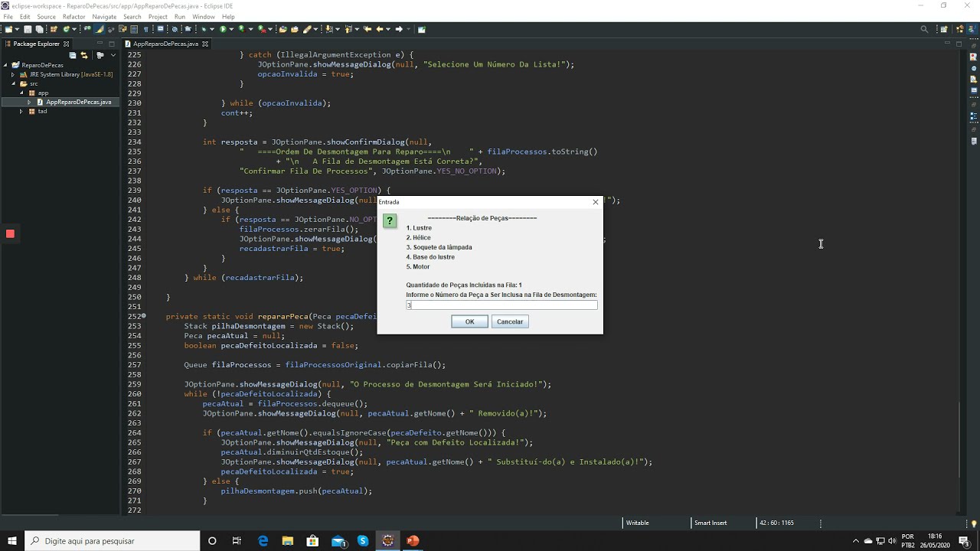
Task: Click the Save toolbar icon
Action: (28, 29)
